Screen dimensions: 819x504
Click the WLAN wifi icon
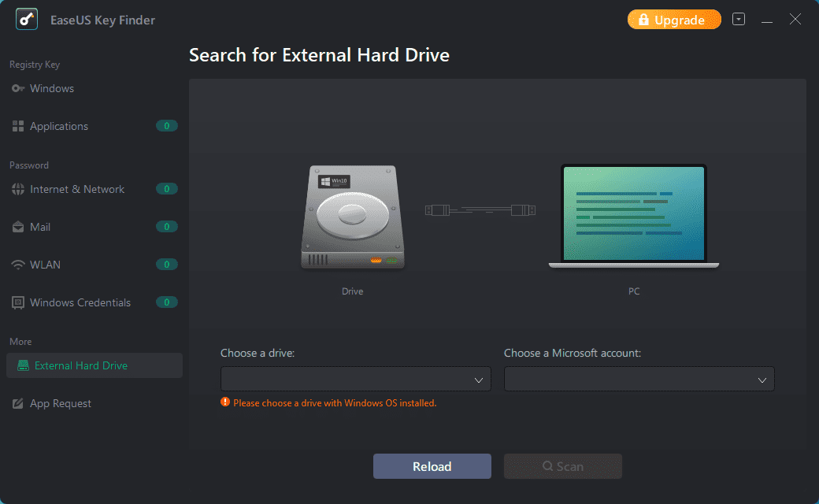18,265
